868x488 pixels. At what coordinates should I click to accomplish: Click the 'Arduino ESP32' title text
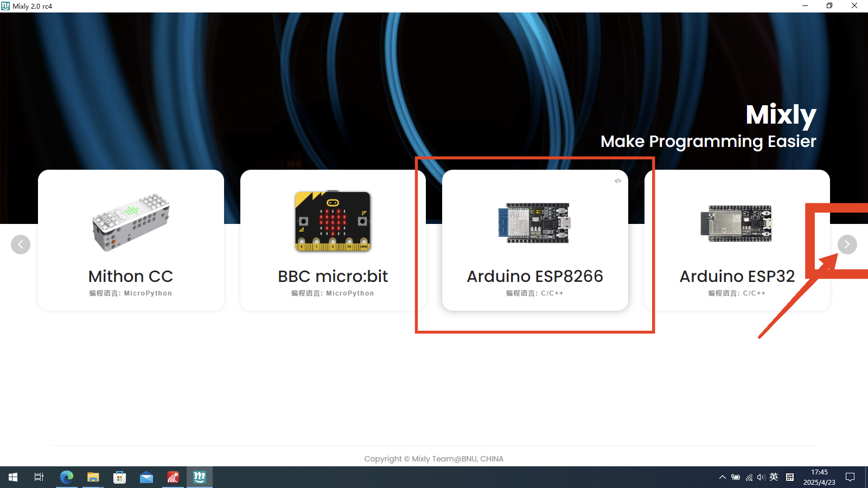[x=737, y=277]
